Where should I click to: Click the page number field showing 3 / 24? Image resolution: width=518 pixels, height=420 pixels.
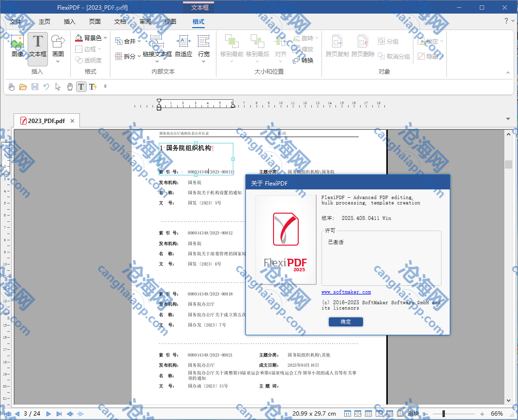pyautogui.click(x=32, y=414)
